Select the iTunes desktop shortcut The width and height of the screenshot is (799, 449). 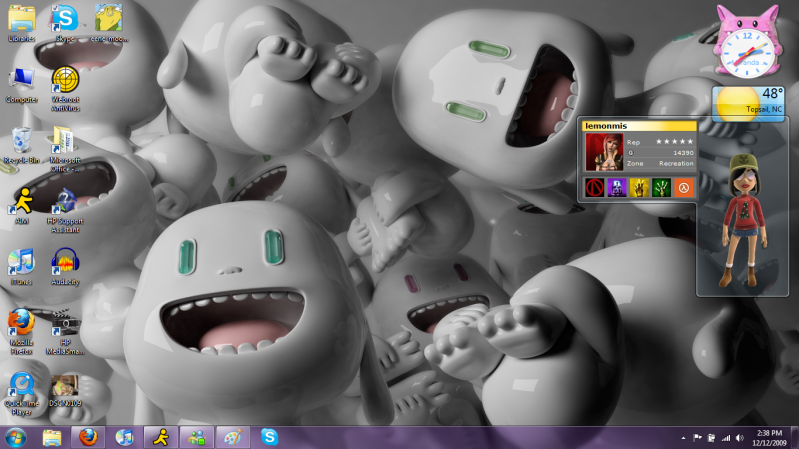tap(21, 267)
